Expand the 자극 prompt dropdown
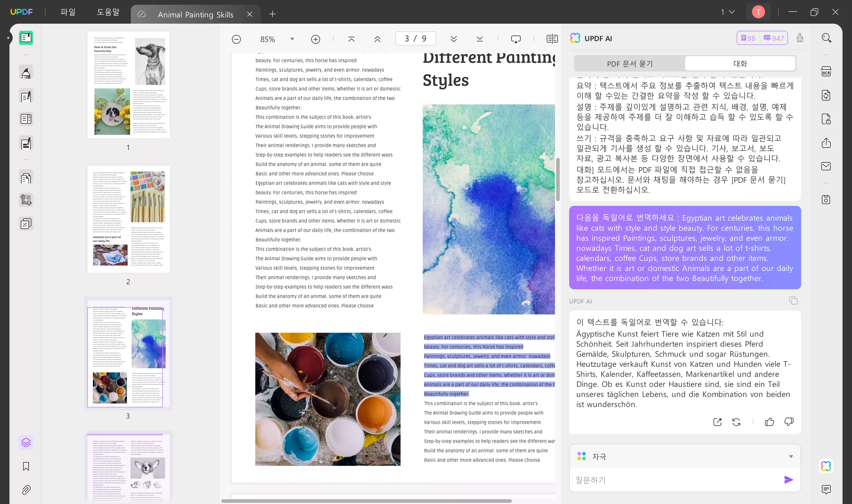 click(x=685, y=456)
